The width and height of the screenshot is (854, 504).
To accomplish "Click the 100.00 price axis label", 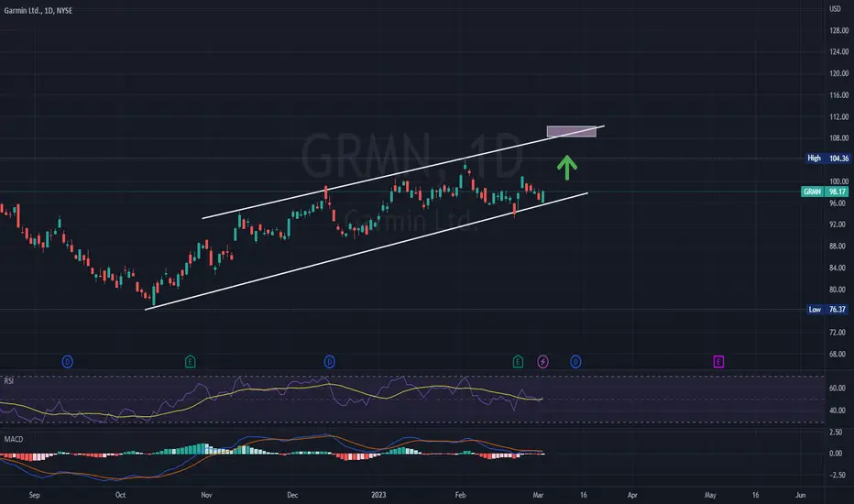I will (x=838, y=181).
